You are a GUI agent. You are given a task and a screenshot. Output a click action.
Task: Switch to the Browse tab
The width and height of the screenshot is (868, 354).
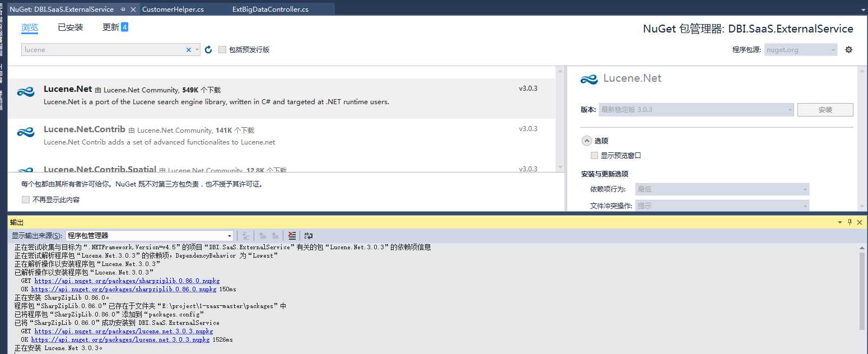[x=30, y=27]
